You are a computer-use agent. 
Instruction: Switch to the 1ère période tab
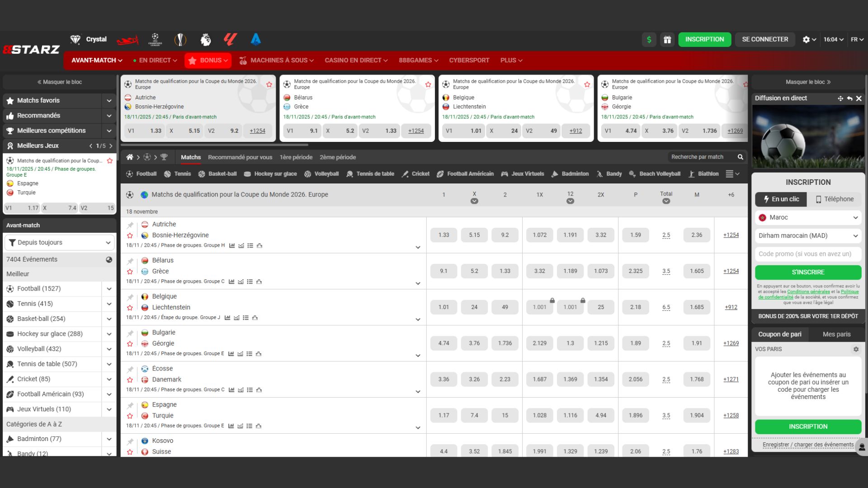[x=296, y=157]
